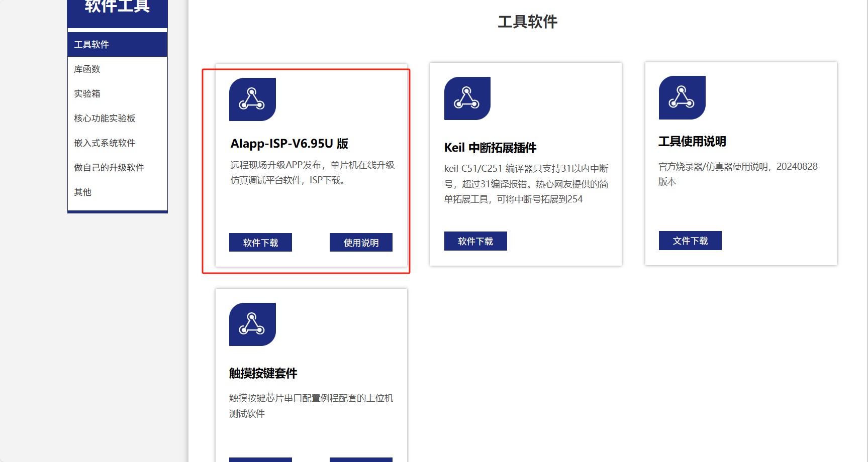Open 实验箱 sidebar entry
This screenshot has width=868, height=462.
pyautogui.click(x=117, y=94)
